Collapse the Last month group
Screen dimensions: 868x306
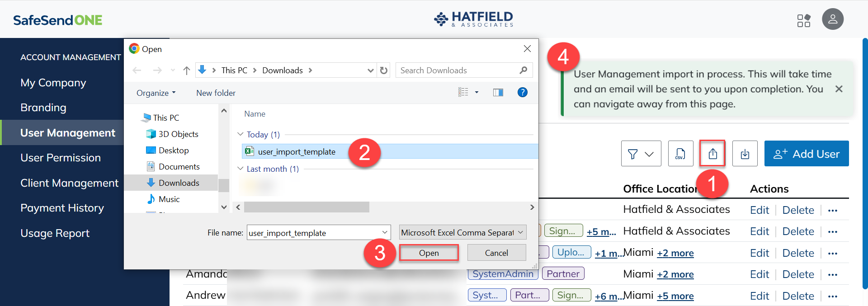pyautogui.click(x=241, y=169)
